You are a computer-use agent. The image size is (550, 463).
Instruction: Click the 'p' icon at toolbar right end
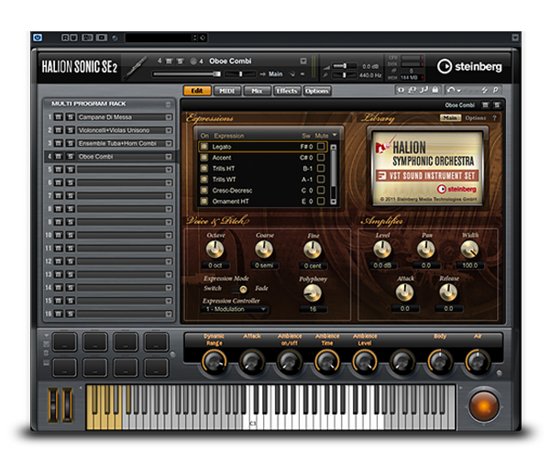coord(495,90)
